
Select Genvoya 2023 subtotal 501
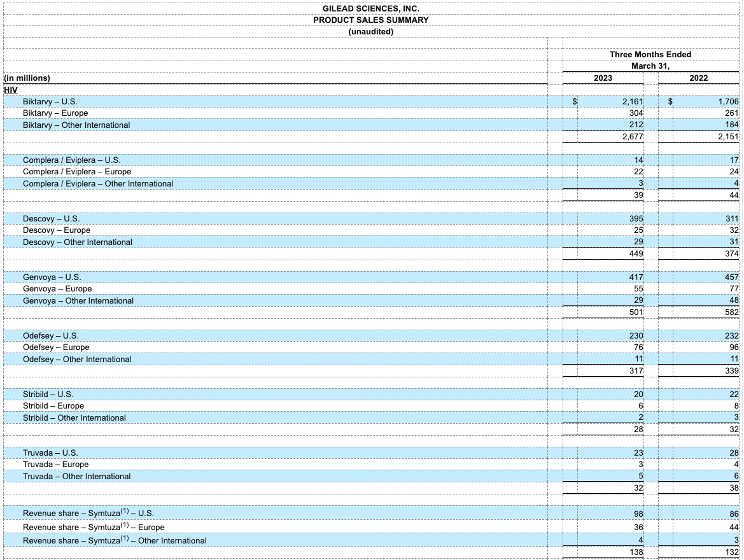coord(636,312)
